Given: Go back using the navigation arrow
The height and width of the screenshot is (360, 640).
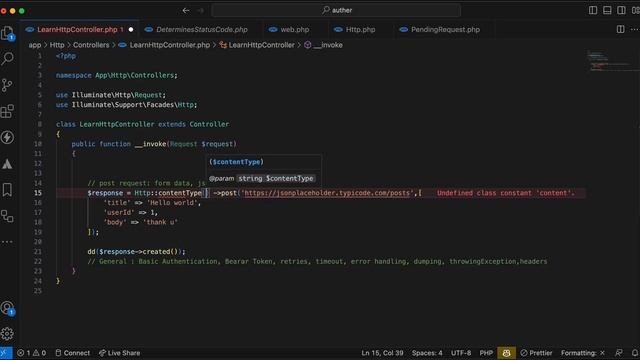Looking at the screenshot, I should click(x=186, y=10).
